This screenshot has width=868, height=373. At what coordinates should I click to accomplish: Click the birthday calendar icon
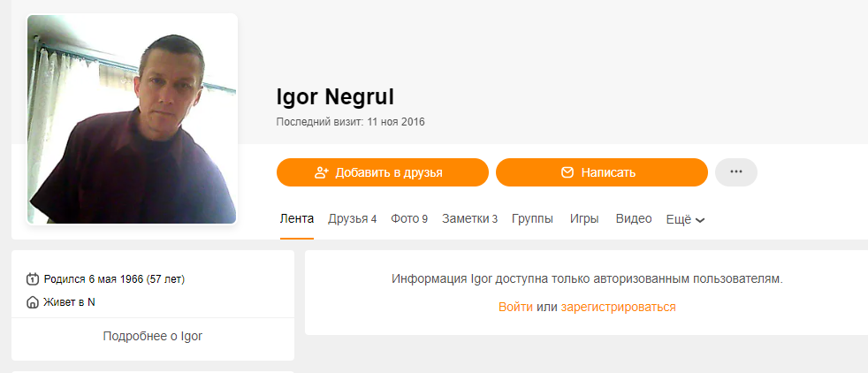pos(33,279)
